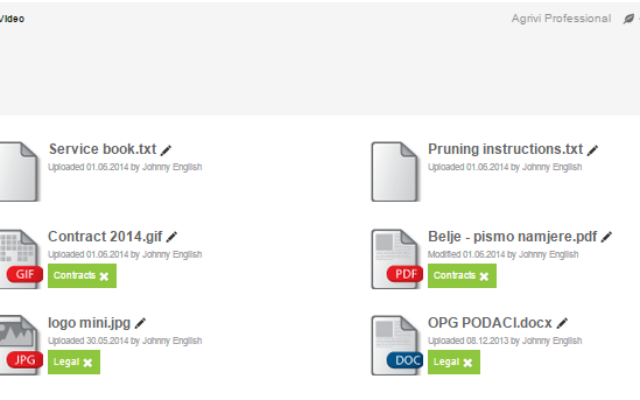Edit the Service book.txt file name
Image resolution: width=640 pixels, height=400 pixels.
[166, 150]
